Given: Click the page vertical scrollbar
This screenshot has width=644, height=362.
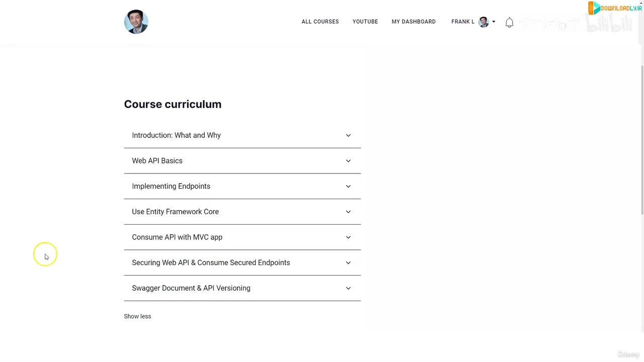Looking at the screenshot, I should pos(641,141).
